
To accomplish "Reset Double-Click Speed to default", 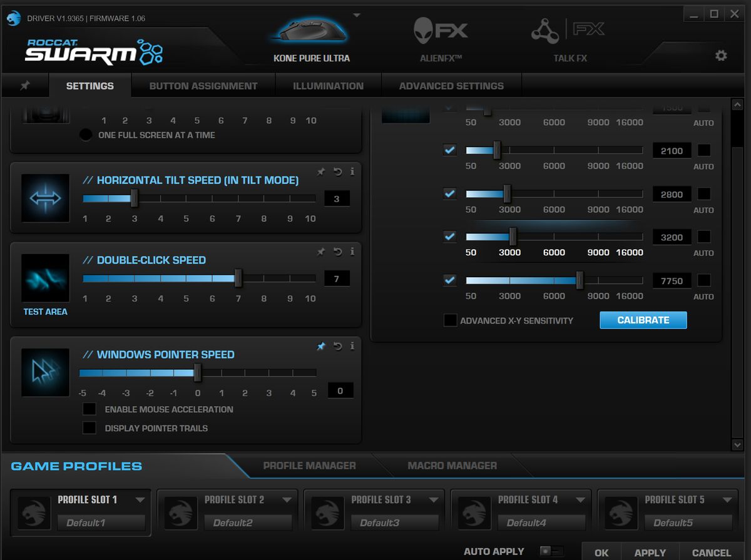I will [x=338, y=252].
